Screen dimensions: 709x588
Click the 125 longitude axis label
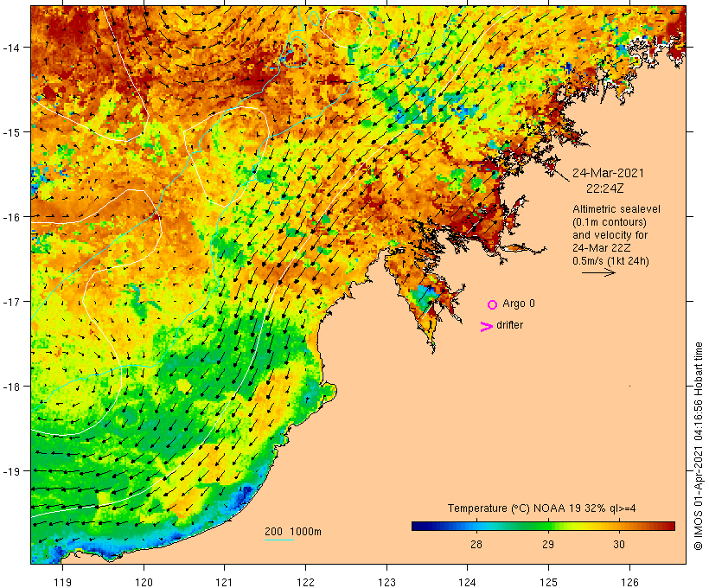pos(548,583)
